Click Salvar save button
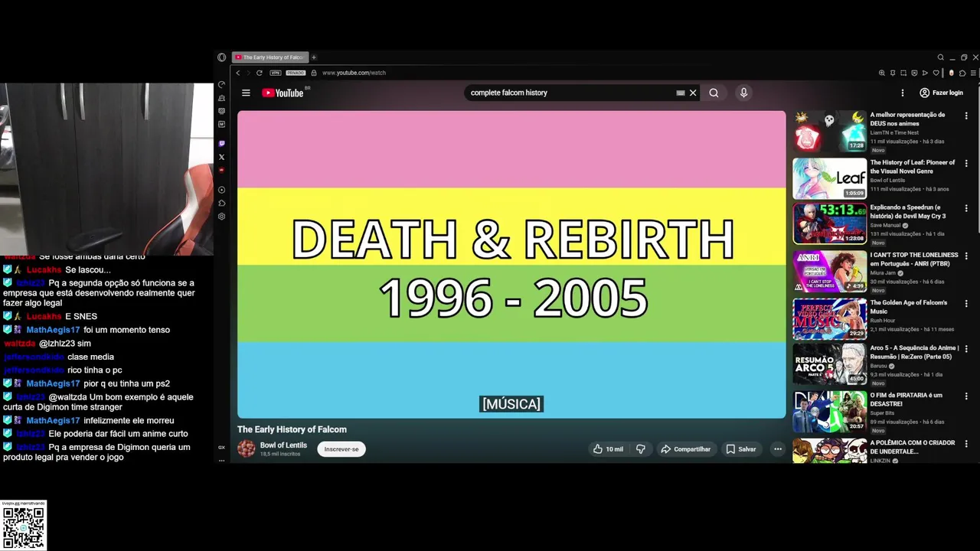Image resolution: width=980 pixels, height=551 pixels. (741, 449)
